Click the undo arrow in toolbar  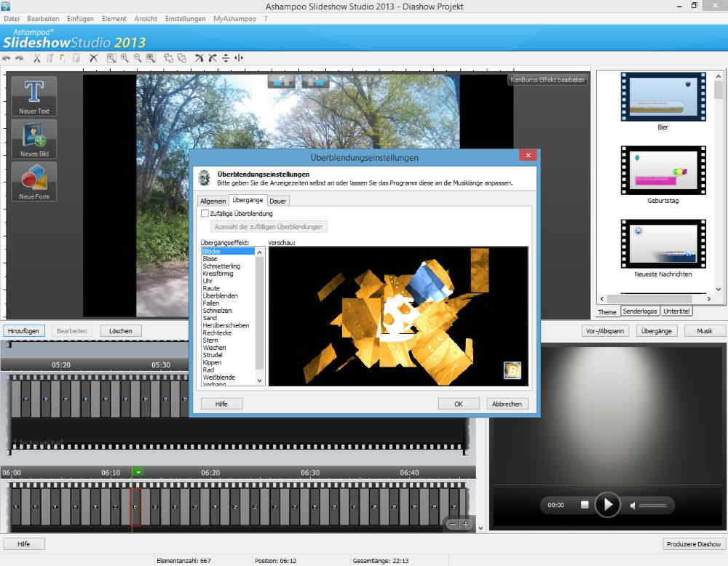(x=7, y=58)
